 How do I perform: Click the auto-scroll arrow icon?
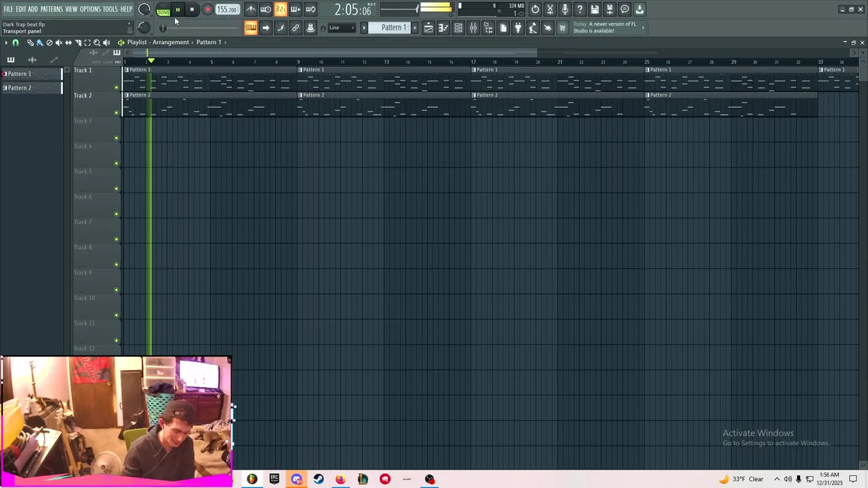coord(266,28)
